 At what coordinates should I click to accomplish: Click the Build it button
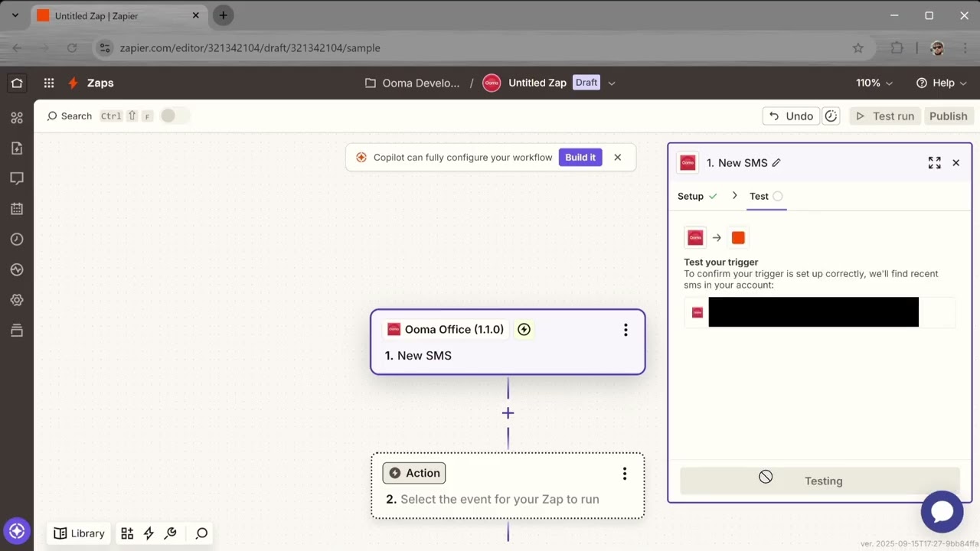tap(580, 158)
